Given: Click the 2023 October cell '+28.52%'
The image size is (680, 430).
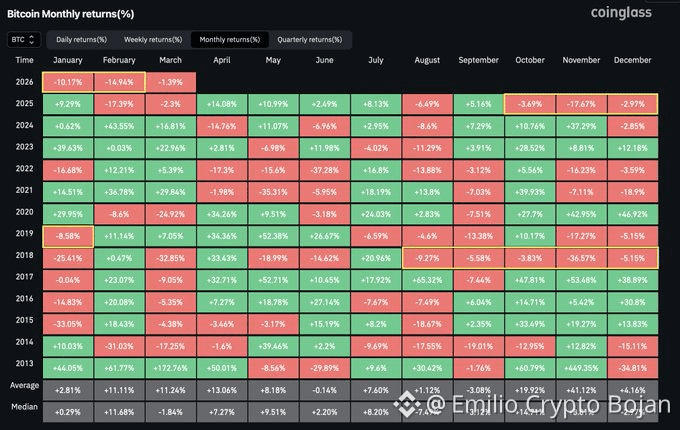Looking at the screenshot, I should (x=530, y=148).
